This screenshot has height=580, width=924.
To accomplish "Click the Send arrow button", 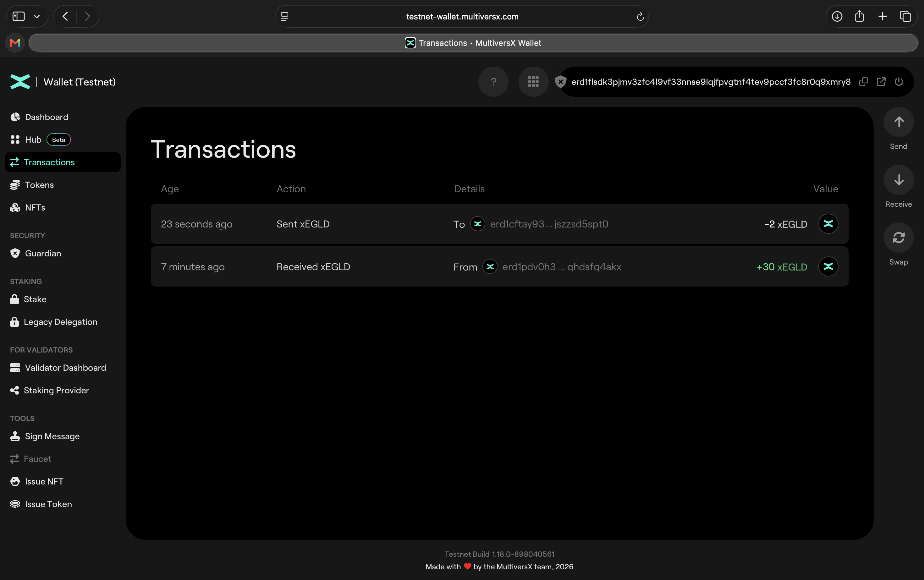I will [x=899, y=122].
